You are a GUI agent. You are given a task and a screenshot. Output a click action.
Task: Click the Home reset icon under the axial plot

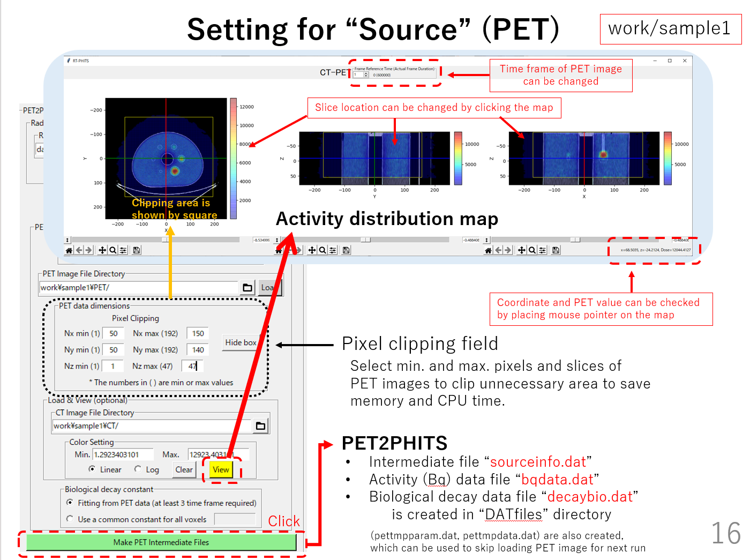pyautogui.click(x=69, y=250)
